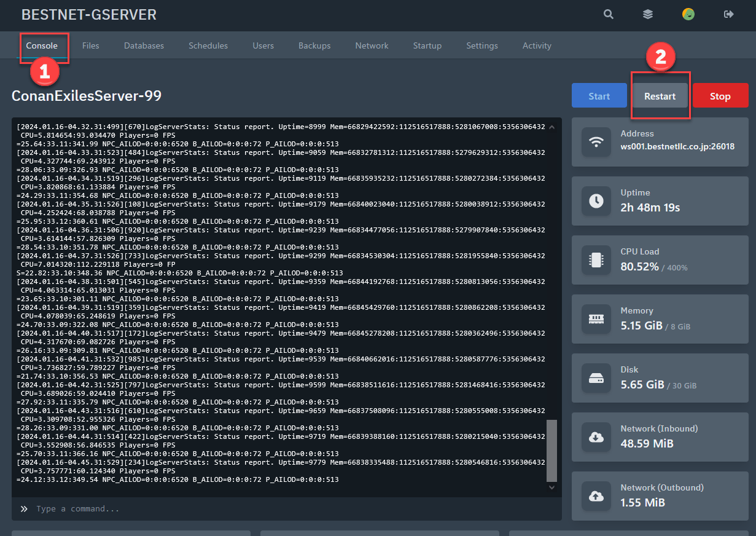Click the chip icon beside CPU Load

[x=596, y=259]
